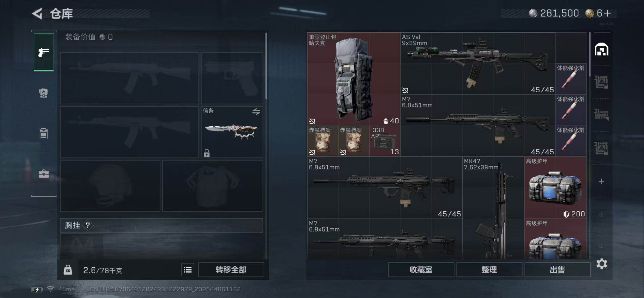The width and height of the screenshot is (644, 298).
Task: Open the 收藏室 collection room
Action: [x=421, y=270]
